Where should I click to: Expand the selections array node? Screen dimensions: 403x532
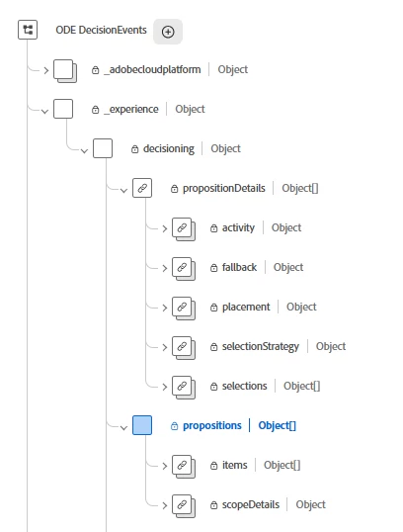[165, 387]
